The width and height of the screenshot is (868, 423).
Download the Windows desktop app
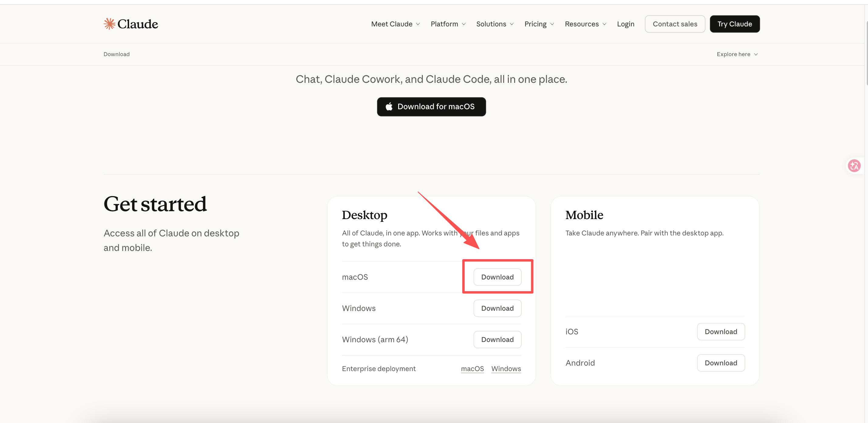pos(497,309)
